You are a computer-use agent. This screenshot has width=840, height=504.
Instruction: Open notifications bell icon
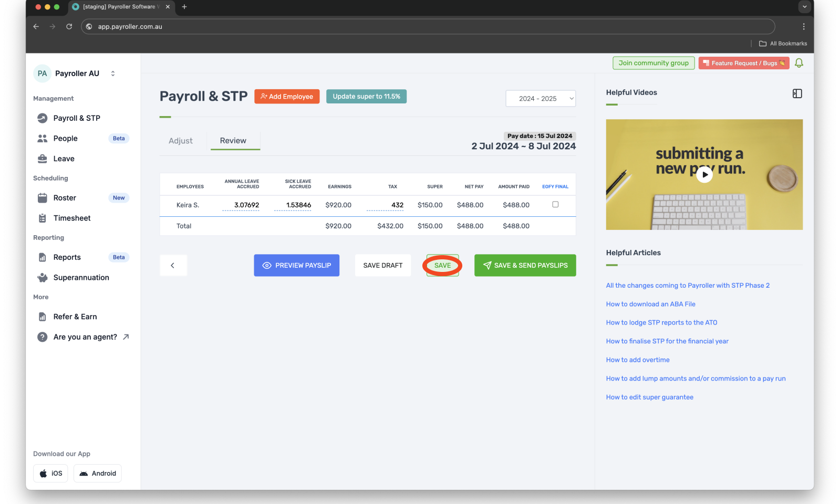(799, 63)
